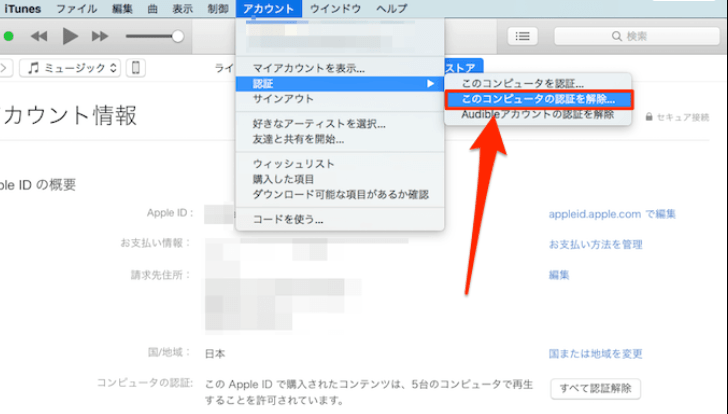
Task: Click the 検索 search field
Action: [637, 36]
